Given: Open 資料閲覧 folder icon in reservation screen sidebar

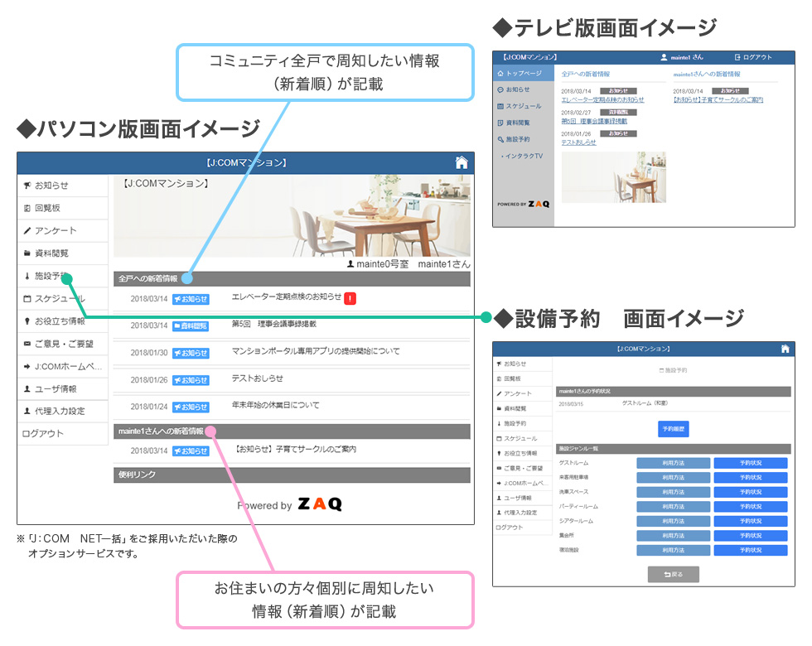Looking at the screenshot, I should coord(499,408).
